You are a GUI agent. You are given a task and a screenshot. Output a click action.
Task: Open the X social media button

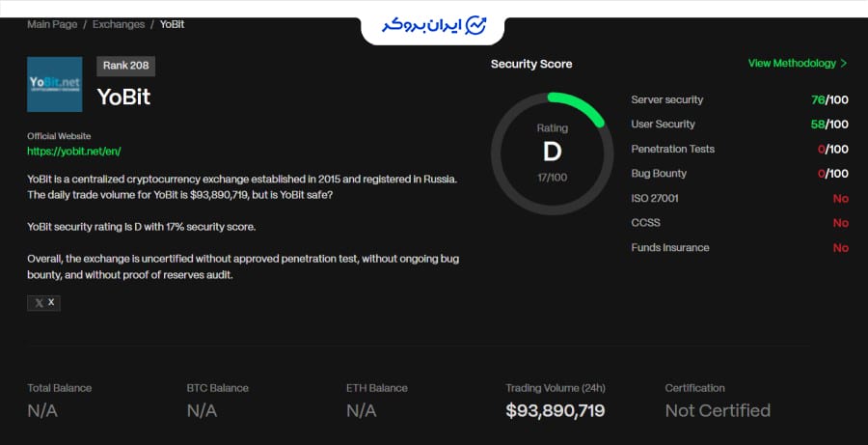click(x=43, y=303)
